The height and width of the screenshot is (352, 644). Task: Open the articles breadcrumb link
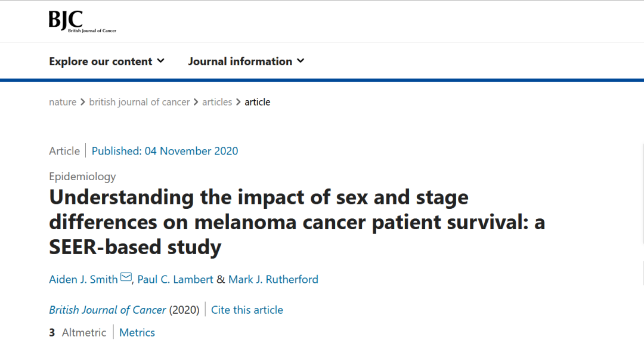(x=217, y=102)
